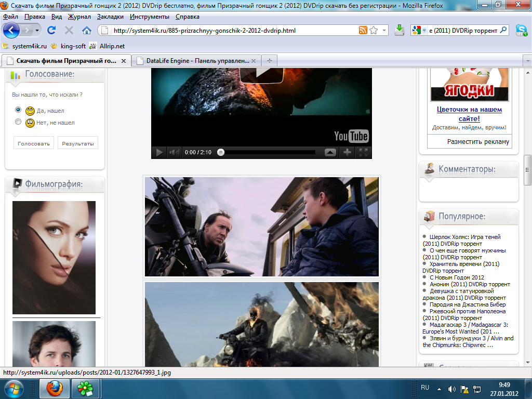The width and height of the screenshot is (532, 399).
Task: Open the list all tabs dropdown
Action: pyautogui.click(x=527, y=61)
